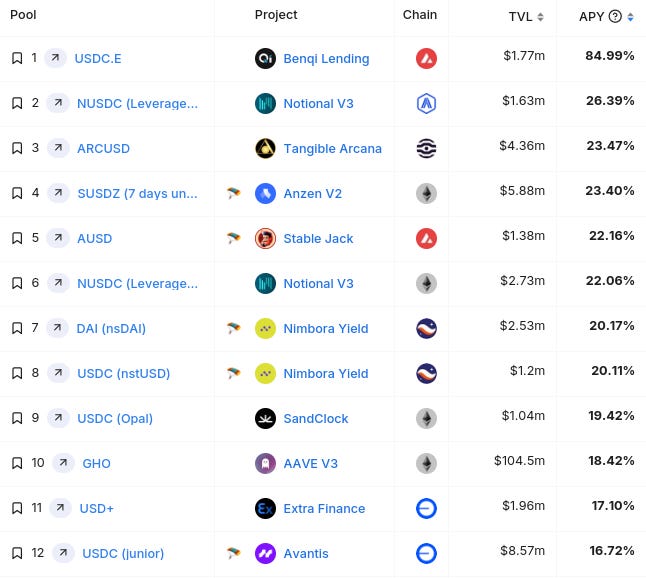Click the SandClock logo icon
The image size is (646, 578).
pyautogui.click(x=265, y=419)
